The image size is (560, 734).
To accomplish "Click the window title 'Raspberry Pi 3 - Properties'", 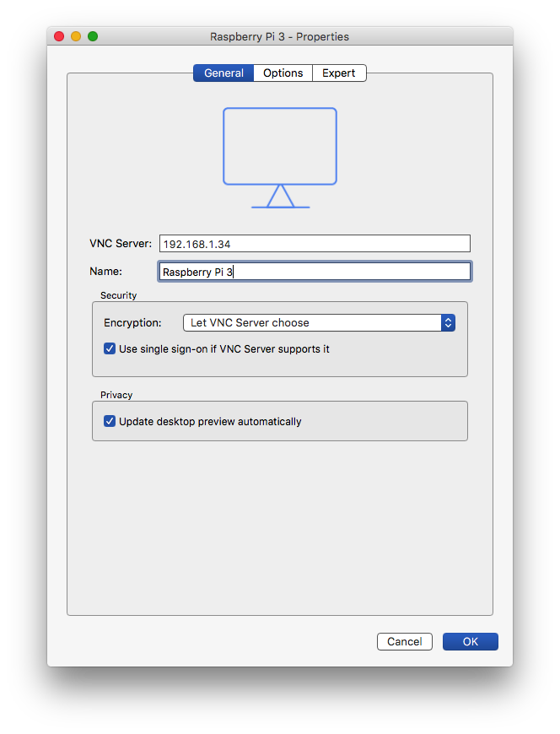I will [279, 36].
